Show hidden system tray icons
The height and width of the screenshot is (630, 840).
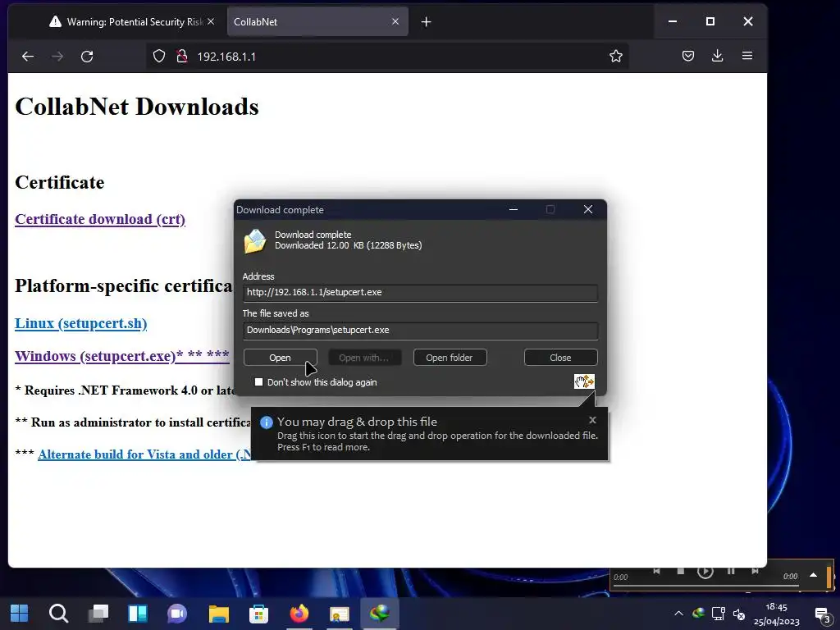pyautogui.click(x=678, y=614)
